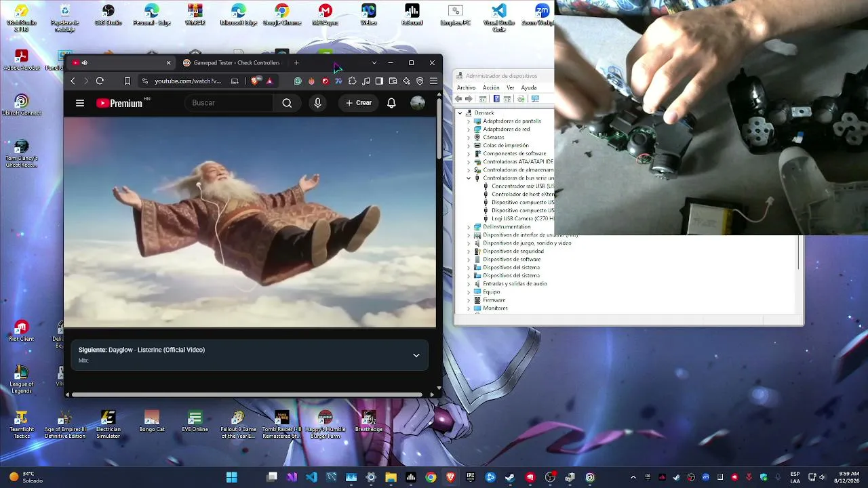Open the tab search dropdown arrow

(374, 63)
